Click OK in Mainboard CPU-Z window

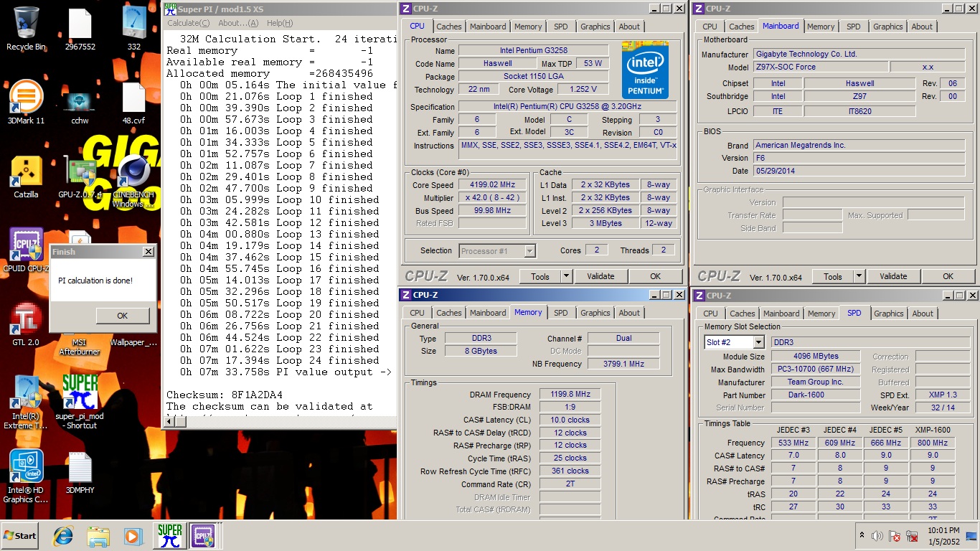click(948, 276)
